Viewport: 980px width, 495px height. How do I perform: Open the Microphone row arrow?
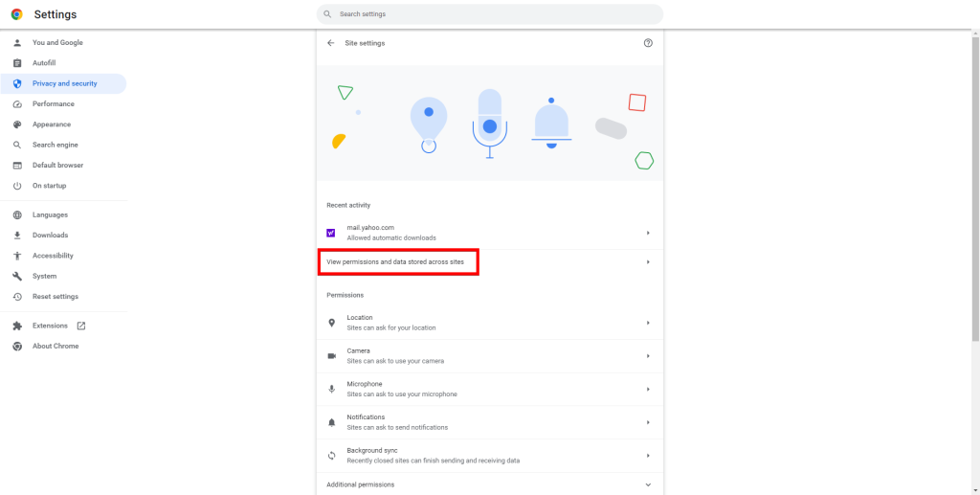click(x=648, y=389)
